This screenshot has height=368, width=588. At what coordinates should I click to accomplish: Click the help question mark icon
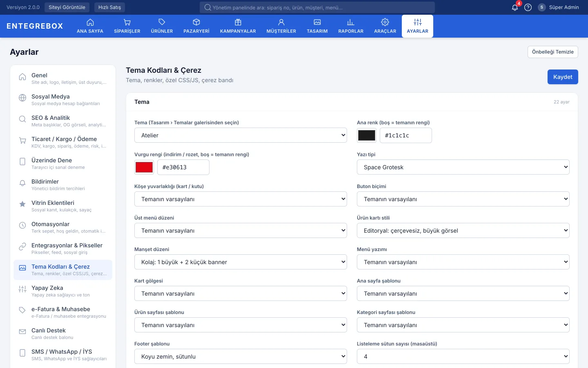[528, 7]
